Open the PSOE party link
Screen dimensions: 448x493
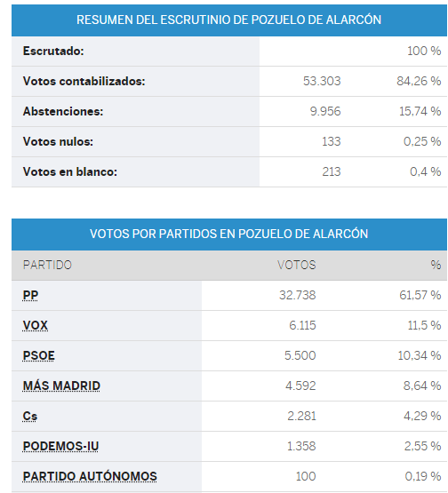[x=39, y=355]
